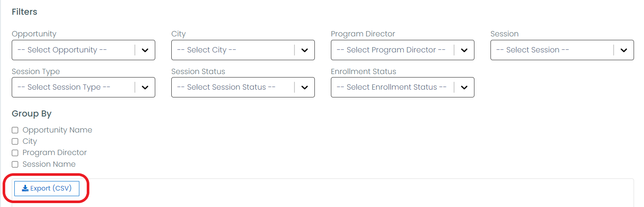Image resolution: width=644 pixels, height=207 pixels.
Task: Open the Select Session dropdown
Action: coord(551,50)
